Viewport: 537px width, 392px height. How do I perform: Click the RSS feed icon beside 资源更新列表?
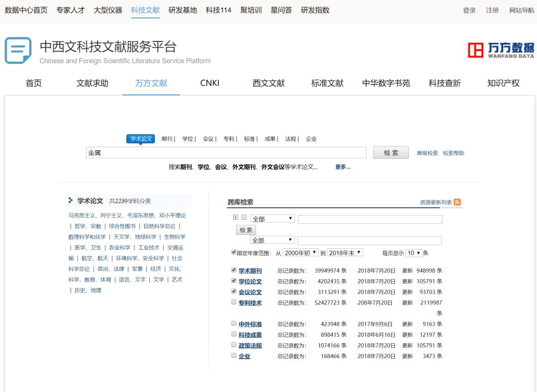pyautogui.click(x=457, y=202)
